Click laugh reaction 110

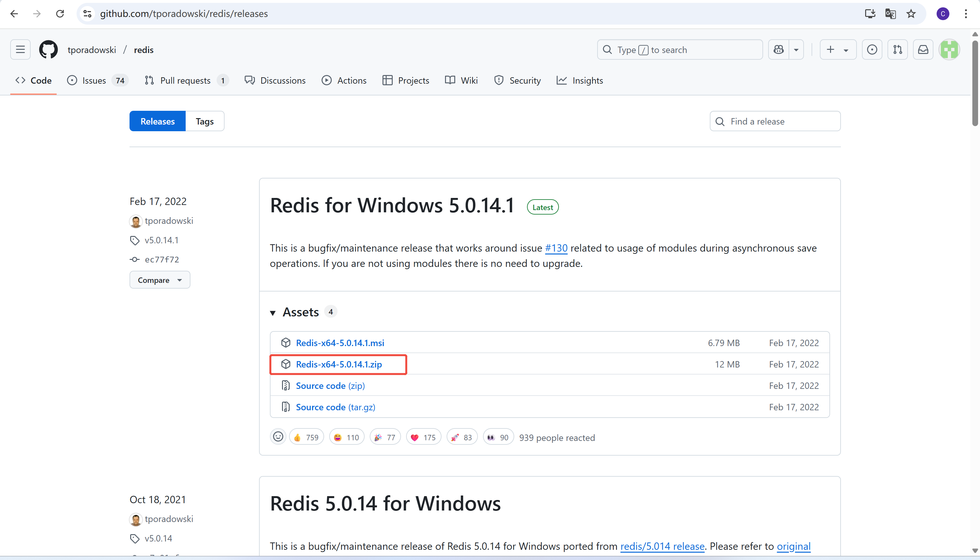347,437
